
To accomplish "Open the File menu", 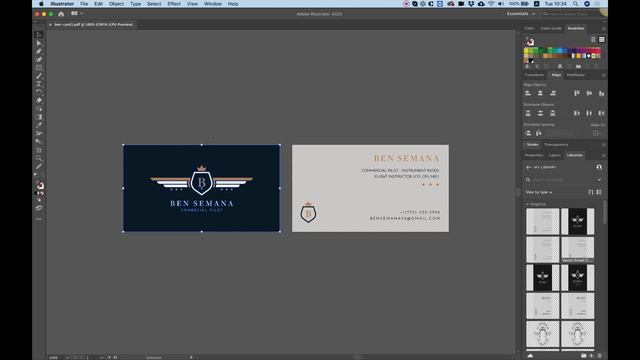I will tap(84, 4).
